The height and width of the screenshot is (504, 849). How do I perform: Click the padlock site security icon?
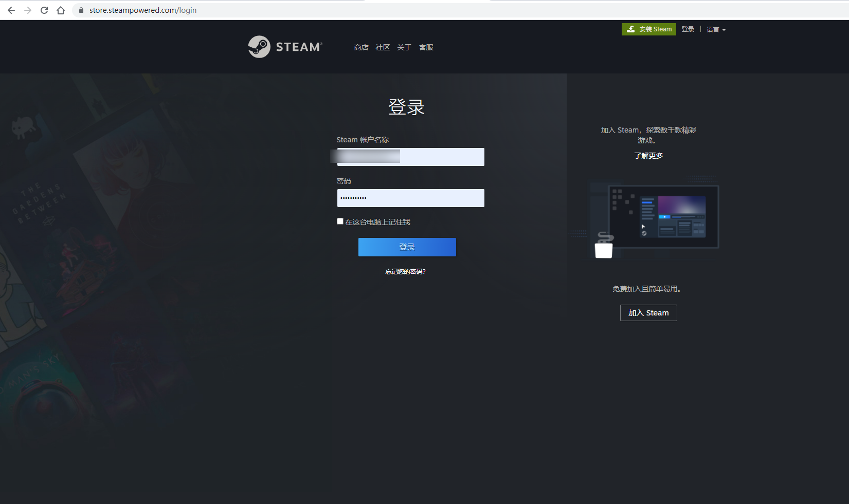click(81, 10)
